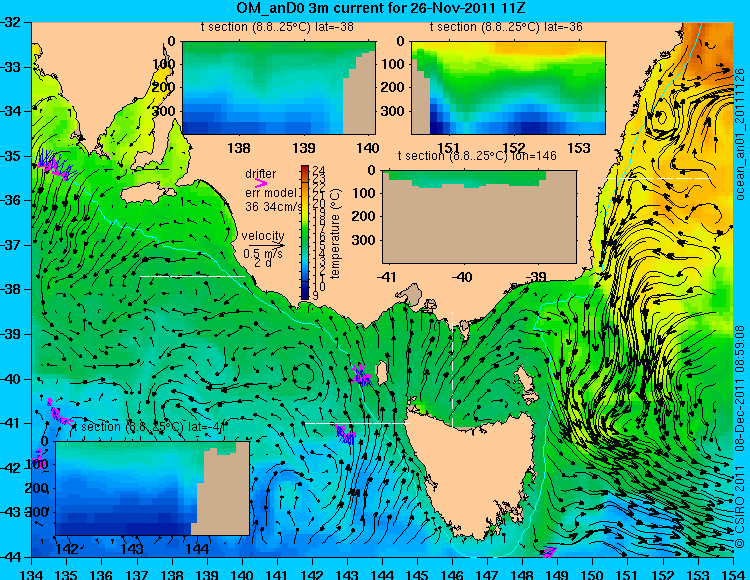Open the 't section lat=-41' inset plot

click(x=153, y=488)
